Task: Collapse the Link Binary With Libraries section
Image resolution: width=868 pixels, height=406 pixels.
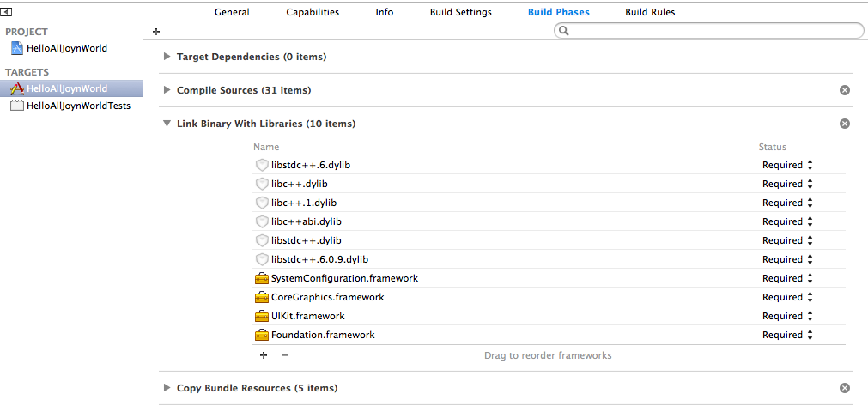Action: (167, 124)
